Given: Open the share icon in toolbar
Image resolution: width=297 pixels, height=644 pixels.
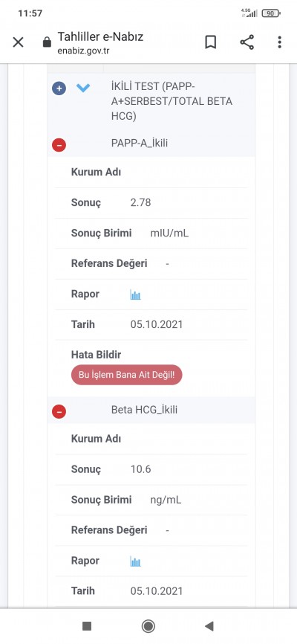Looking at the screenshot, I should click(x=247, y=42).
